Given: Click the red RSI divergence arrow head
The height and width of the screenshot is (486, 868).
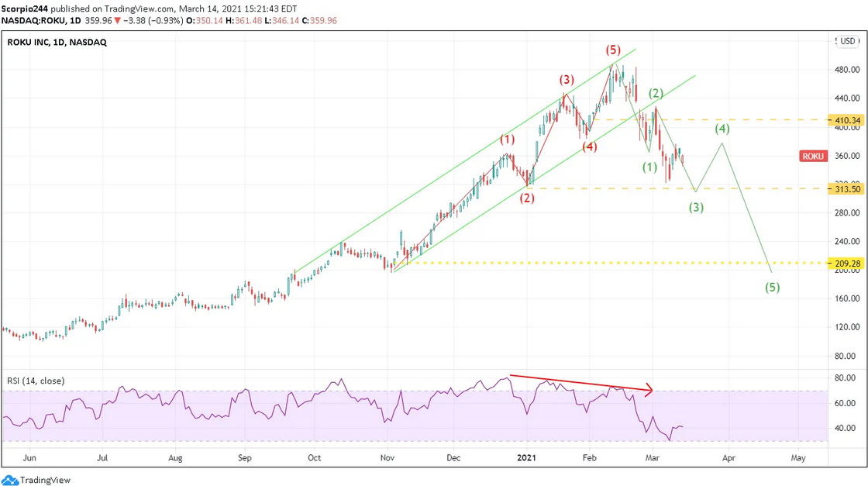Looking at the screenshot, I should point(649,390).
